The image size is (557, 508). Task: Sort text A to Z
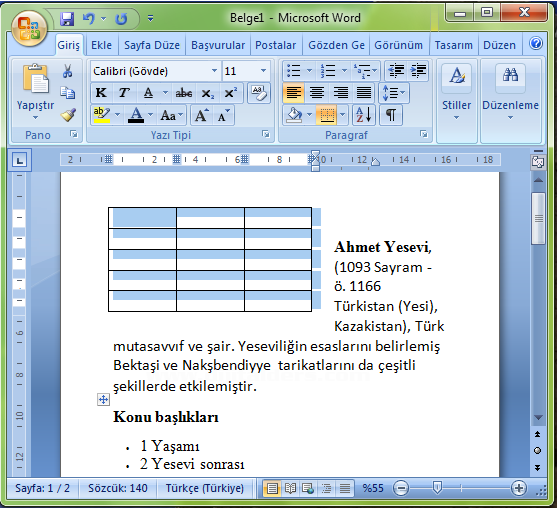364,115
